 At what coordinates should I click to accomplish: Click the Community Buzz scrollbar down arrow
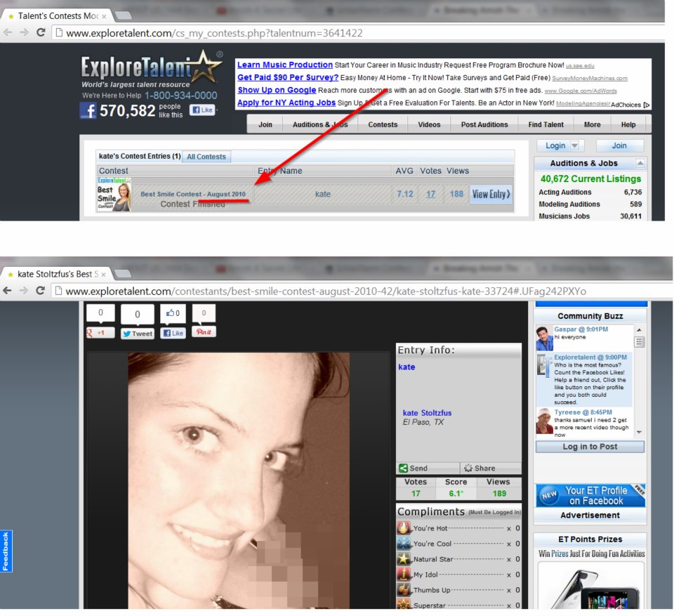[x=639, y=431]
